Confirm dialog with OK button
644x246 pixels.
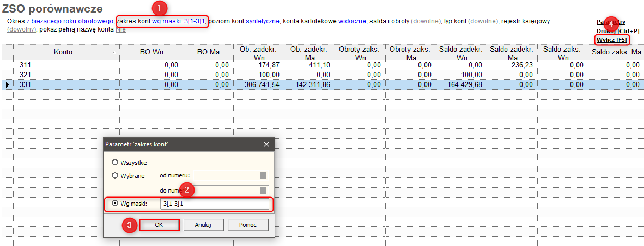pos(159,225)
